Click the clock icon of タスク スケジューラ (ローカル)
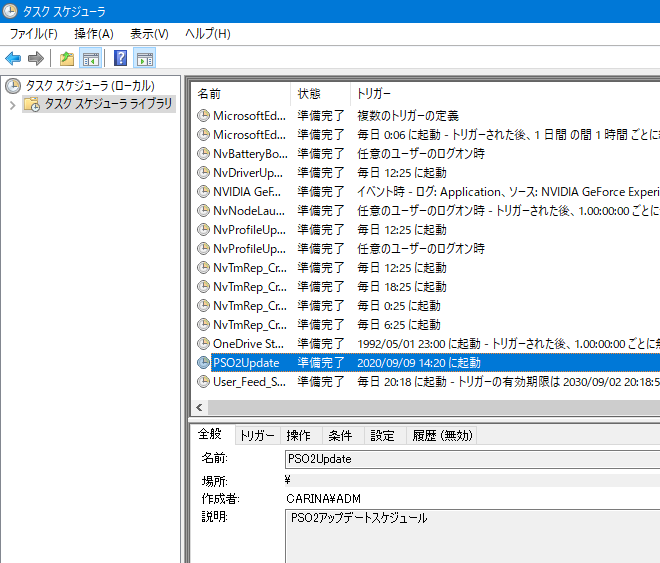 click(x=13, y=86)
